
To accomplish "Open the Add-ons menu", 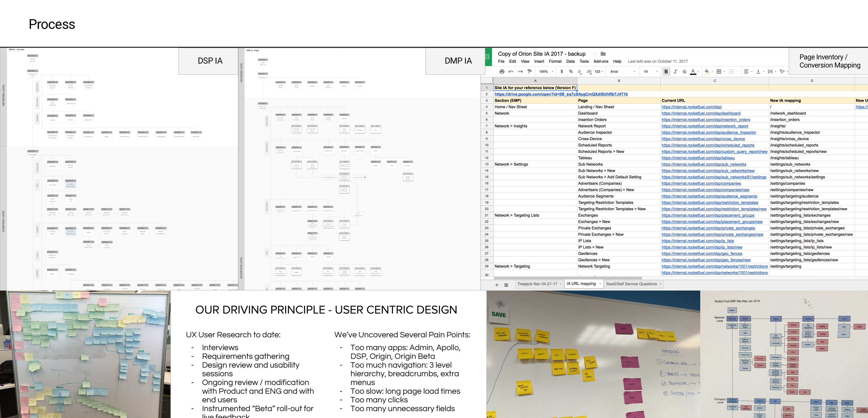I will (x=601, y=61).
